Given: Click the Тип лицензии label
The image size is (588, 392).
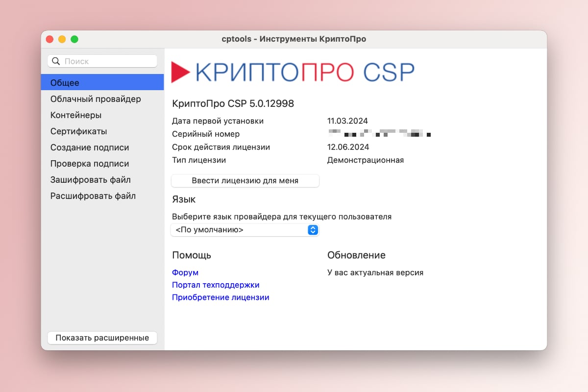Looking at the screenshot, I should point(199,160).
